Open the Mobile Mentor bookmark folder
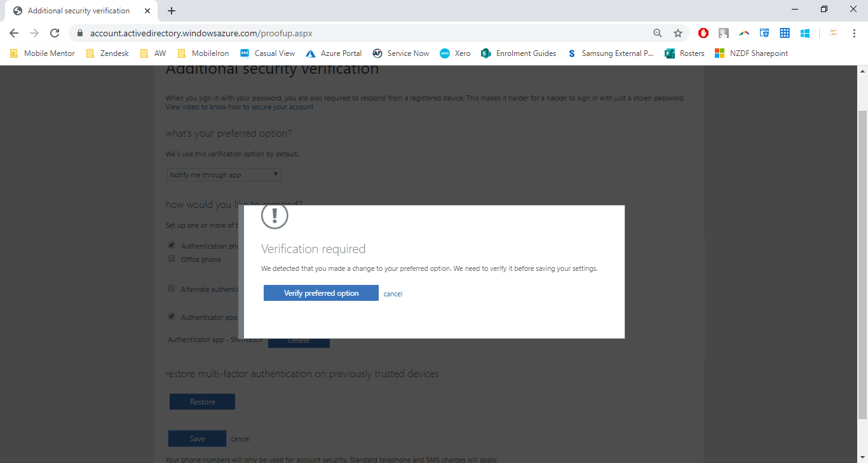Screen dimensions: 868x463 [43, 53]
